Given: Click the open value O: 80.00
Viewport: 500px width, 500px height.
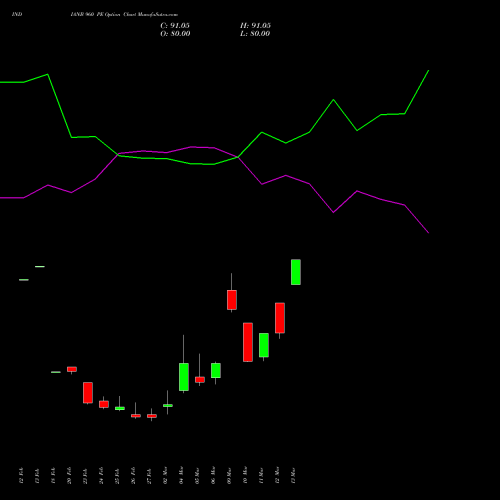Looking at the screenshot, I should point(175,34).
